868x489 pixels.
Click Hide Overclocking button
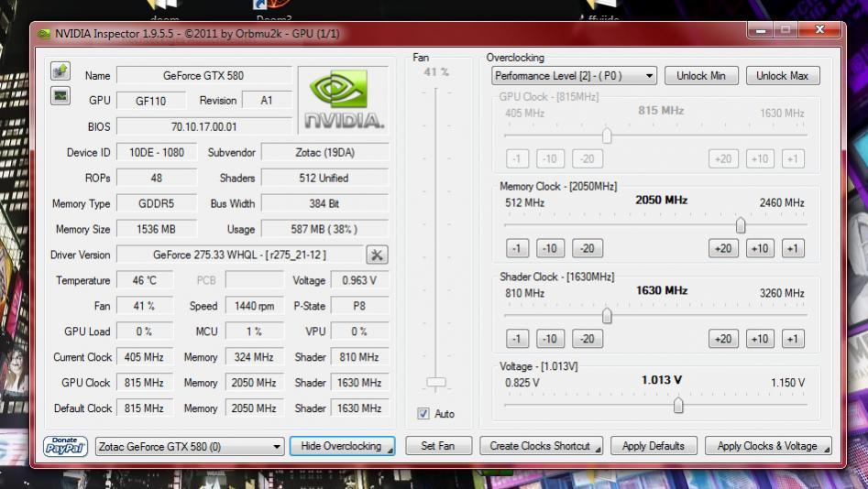pos(342,446)
